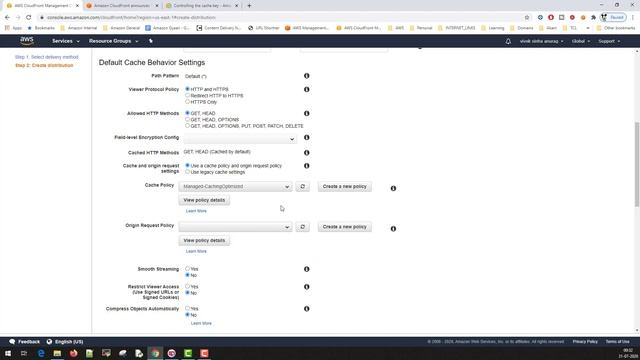640x360 pixels.
Task: Choose Use legacy cache settings
Action: [187, 172]
